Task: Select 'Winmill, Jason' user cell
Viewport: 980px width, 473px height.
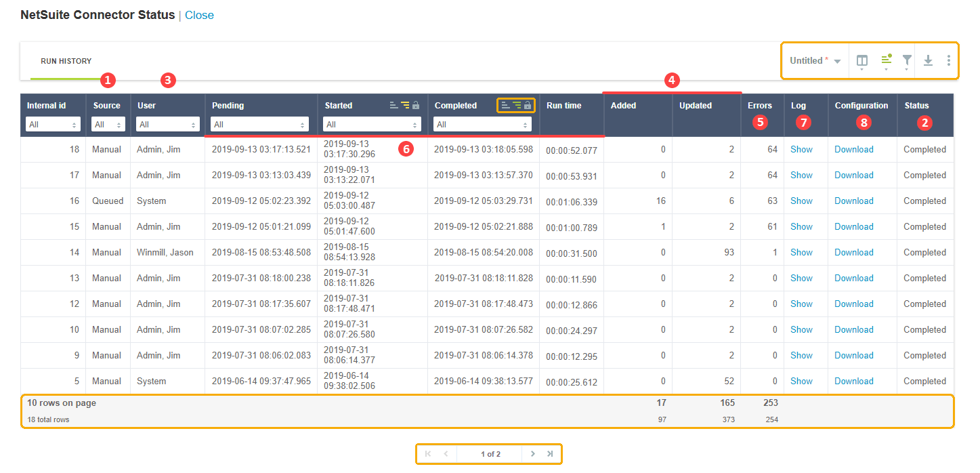Action: tap(165, 252)
